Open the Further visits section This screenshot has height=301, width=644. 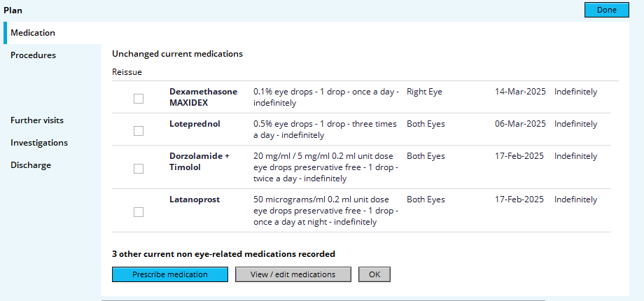37,120
